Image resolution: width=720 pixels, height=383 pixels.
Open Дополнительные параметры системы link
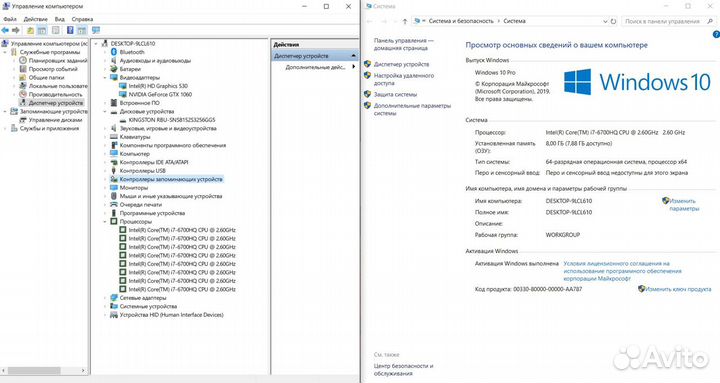(x=412, y=109)
